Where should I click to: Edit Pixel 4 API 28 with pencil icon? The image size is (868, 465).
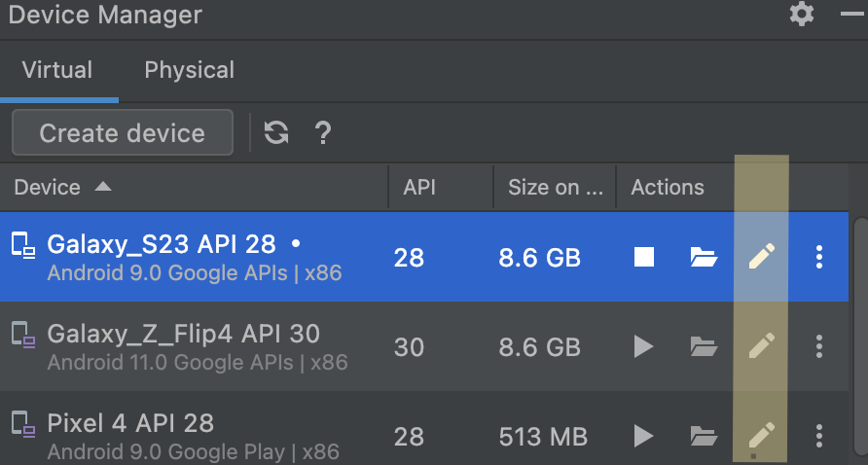(762, 435)
